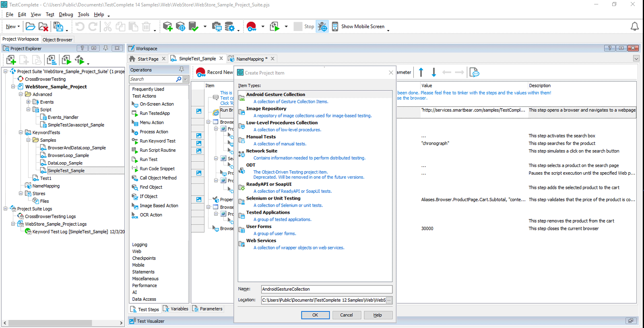Click the Move Down arrow icon

433,72
